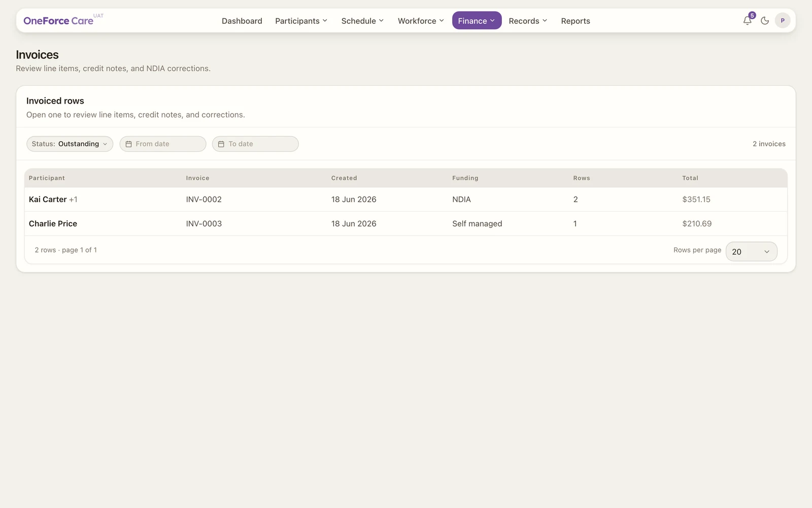
Task: Click calendar icon in To date field
Action: 221,144
